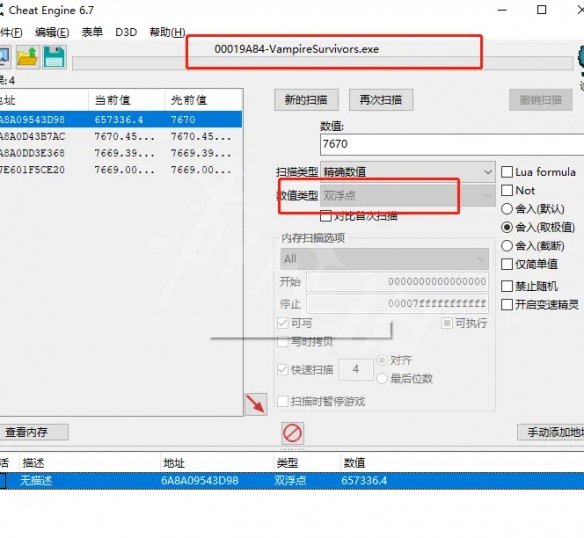Screen dimensions: 584x538
Task: Expand memory region dropdown All
Action: (384, 259)
